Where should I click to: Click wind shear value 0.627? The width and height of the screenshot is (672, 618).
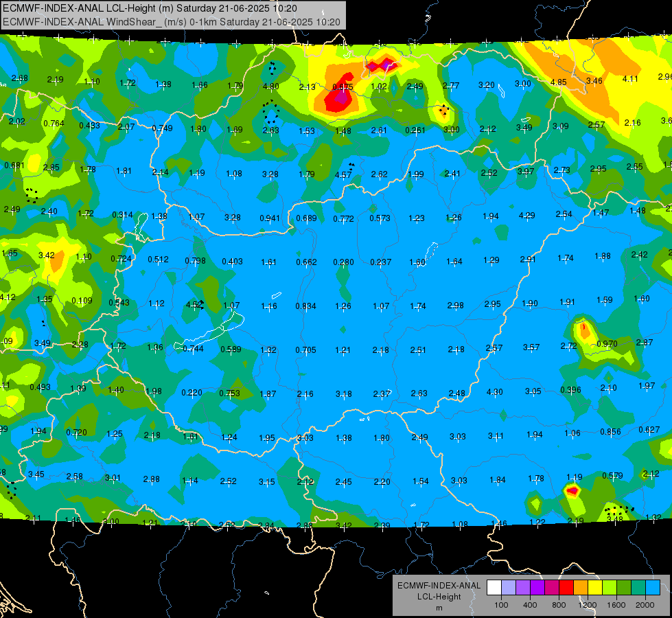pyautogui.click(x=649, y=430)
